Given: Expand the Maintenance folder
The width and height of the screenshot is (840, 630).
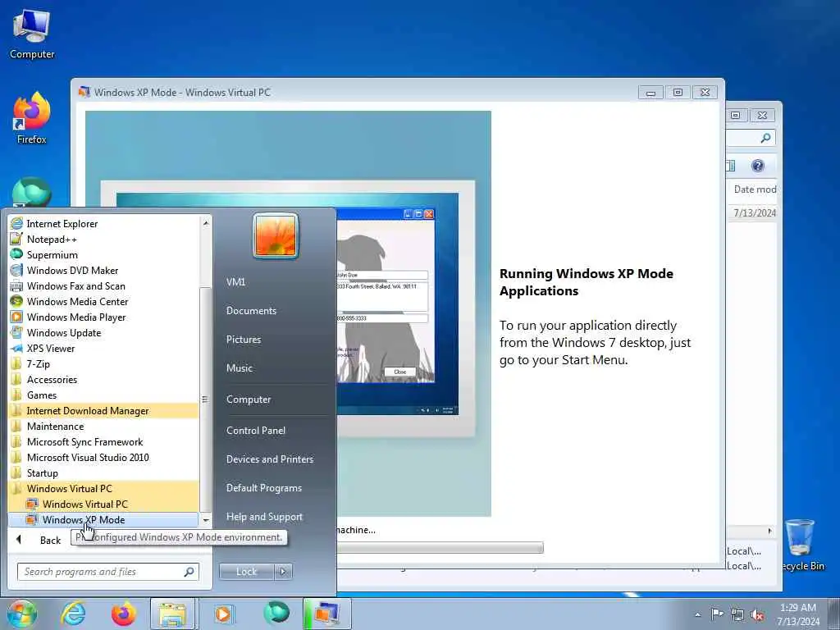Looking at the screenshot, I should click(55, 426).
